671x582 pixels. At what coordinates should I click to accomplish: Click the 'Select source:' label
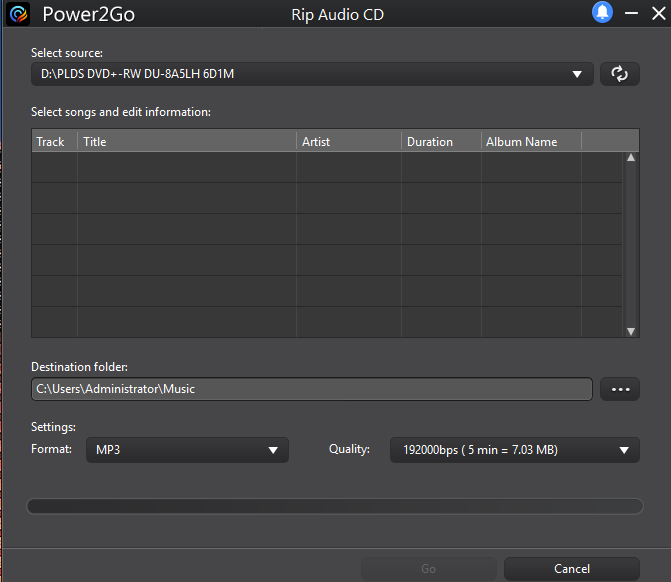pyautogui.click(x=67, y=53)
